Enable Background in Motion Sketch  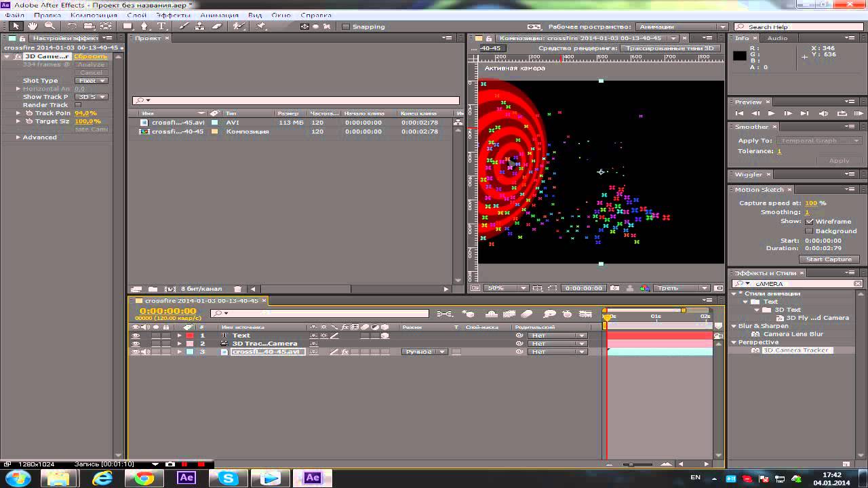809,231
